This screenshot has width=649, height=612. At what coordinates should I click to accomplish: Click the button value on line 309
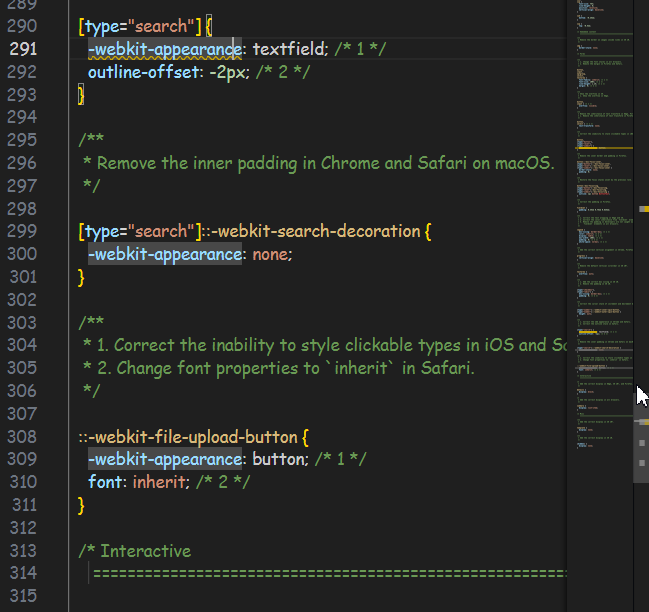[x=279, y=459]
